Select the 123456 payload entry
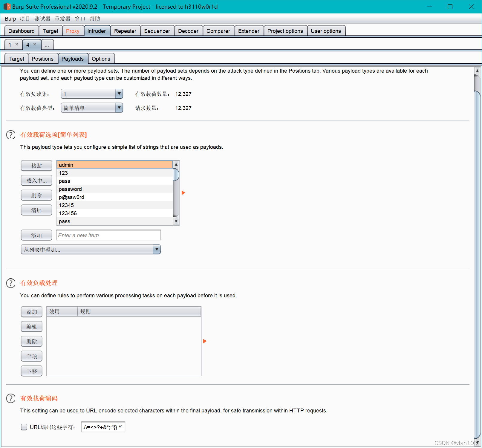This screenshot has width=482, height=448. coord(115,213)
